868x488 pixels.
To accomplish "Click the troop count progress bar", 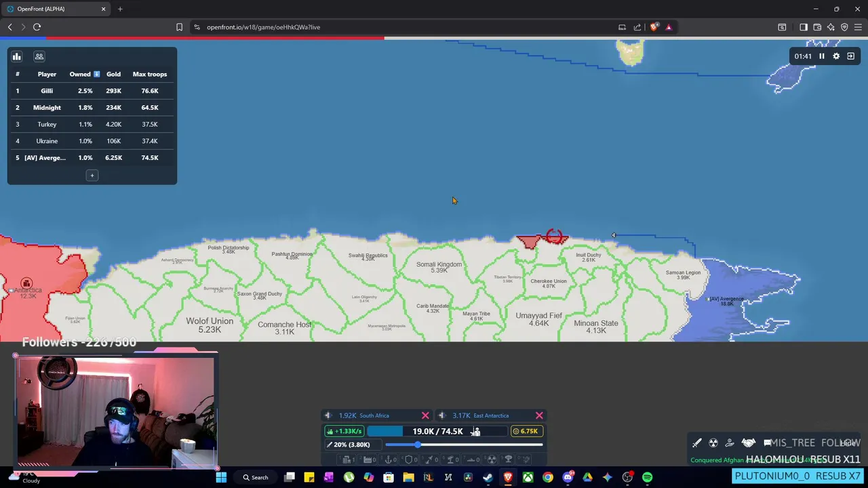I will click(437, 431).
